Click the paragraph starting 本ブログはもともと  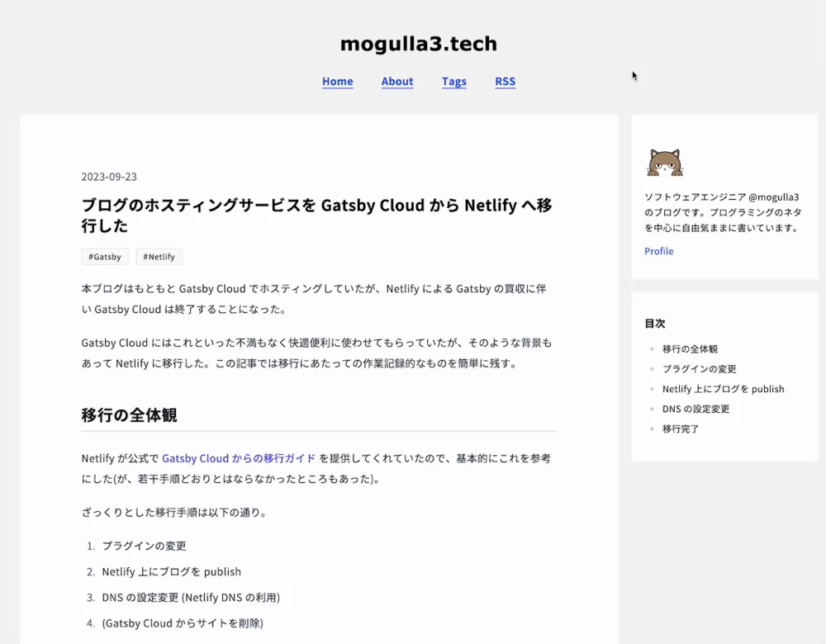point(314,299)
